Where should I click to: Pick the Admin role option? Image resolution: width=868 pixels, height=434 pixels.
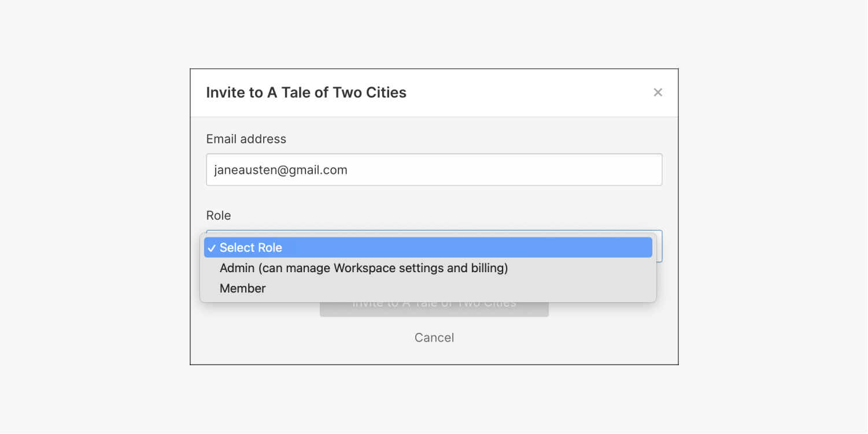point(363,268)
